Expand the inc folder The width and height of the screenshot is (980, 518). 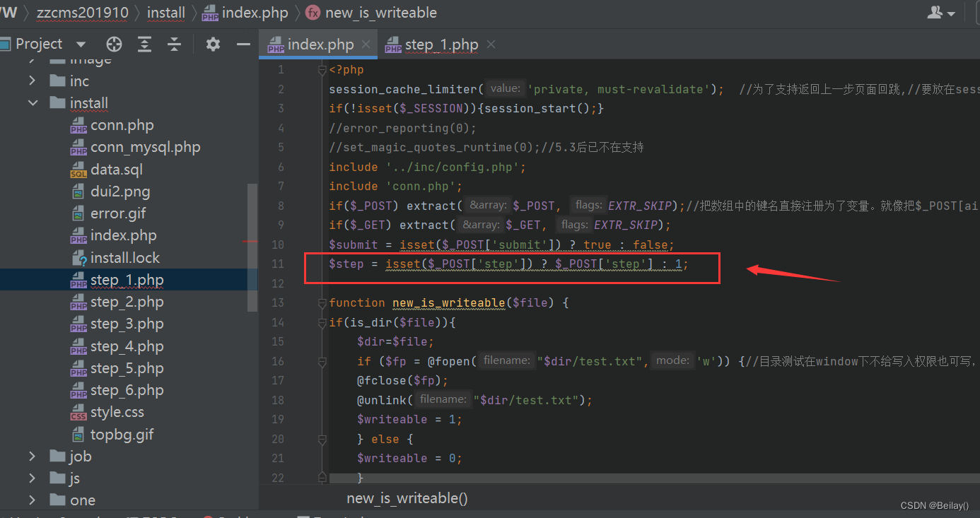(33, 81)
